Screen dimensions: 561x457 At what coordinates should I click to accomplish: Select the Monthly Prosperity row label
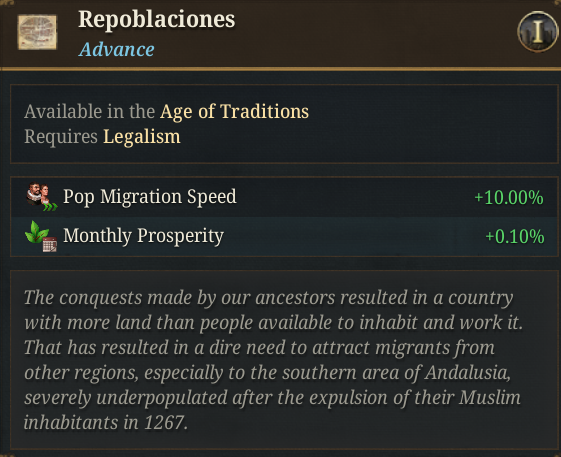[x=143, y=236]
